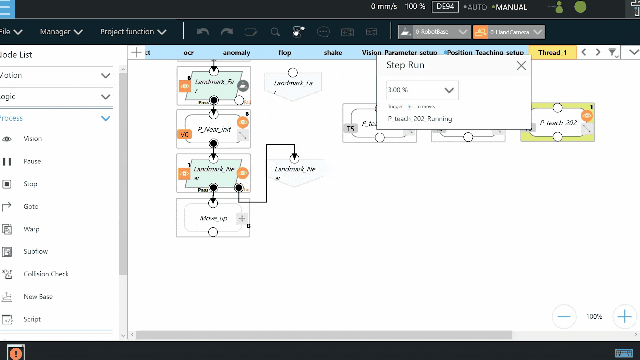Click the magnifier search icon
The height and width of the screenshot is (360, 640).
[x=275, y=32]
